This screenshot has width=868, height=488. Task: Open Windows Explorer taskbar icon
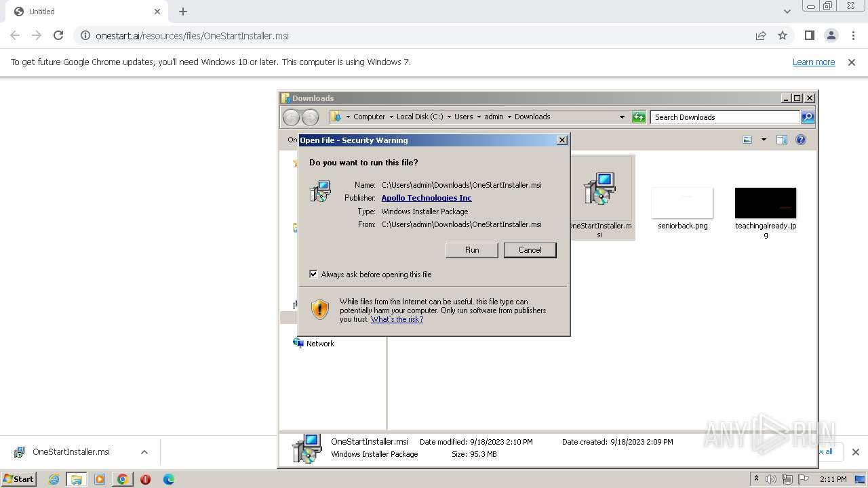click(77, 479)
